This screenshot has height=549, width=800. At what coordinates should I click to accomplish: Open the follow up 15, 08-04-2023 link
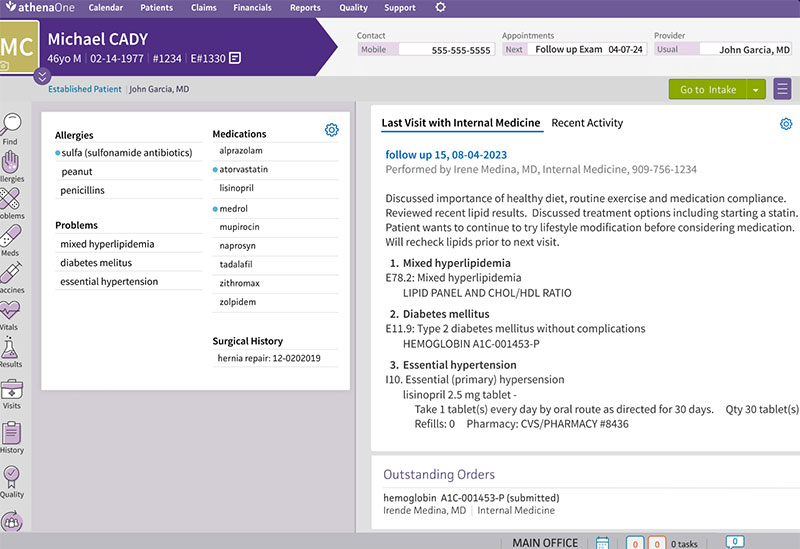[x=446, y=155]
